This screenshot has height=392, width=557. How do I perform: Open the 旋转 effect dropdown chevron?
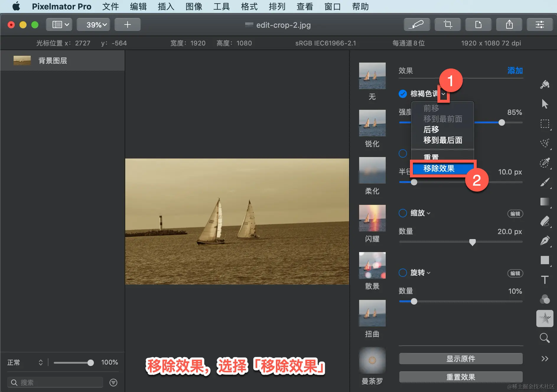429,273
